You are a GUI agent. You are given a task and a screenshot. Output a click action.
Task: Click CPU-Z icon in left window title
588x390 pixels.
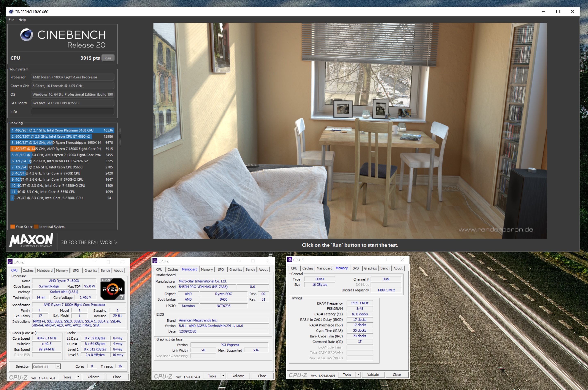10,262
